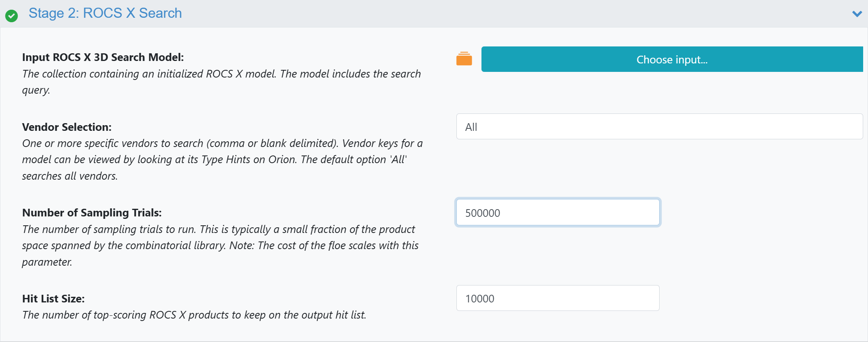The height and width of the screenshot is (342, 868).
Task: Click the top-scoring ROCS X products description
Action: (194, 315)
